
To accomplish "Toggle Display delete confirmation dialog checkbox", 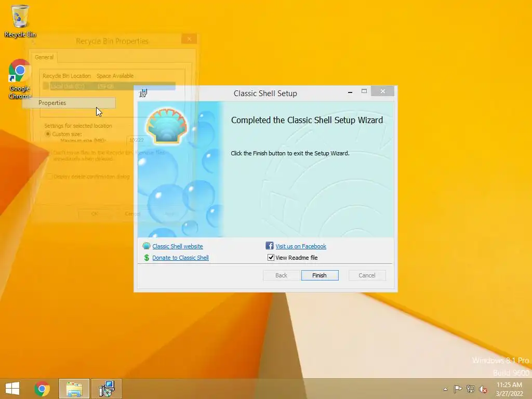I will 49,177.
